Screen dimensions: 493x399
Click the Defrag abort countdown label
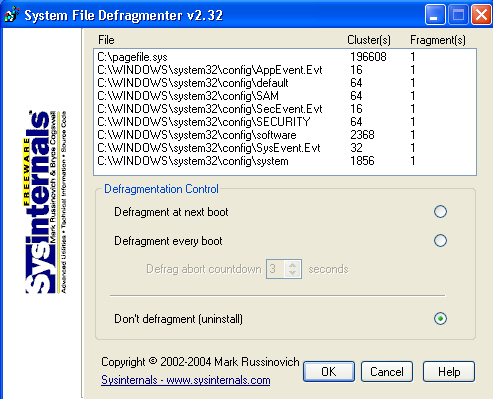[204, 269]
